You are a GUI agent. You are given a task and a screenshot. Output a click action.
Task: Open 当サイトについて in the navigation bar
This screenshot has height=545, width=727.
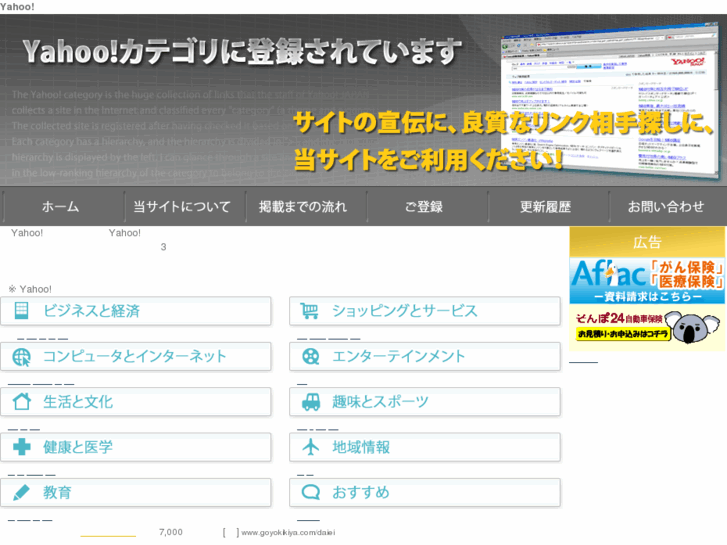pyautogui.click(x=182, y=206)
